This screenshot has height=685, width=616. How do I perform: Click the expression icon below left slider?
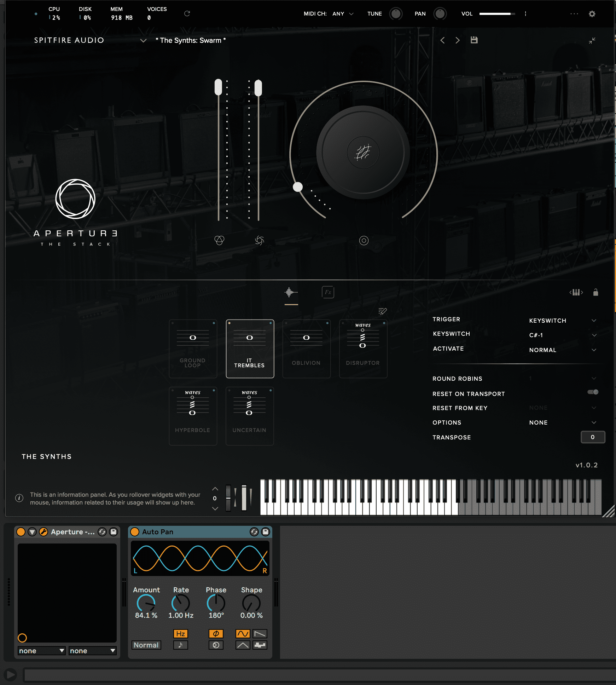pos(219,241)
